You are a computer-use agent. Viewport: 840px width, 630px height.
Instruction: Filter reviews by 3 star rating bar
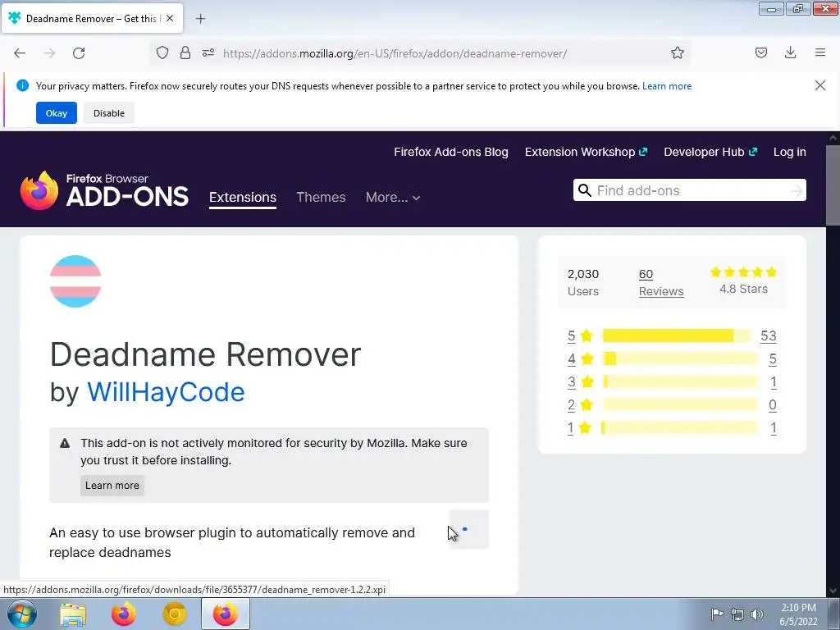pos(680,382)
